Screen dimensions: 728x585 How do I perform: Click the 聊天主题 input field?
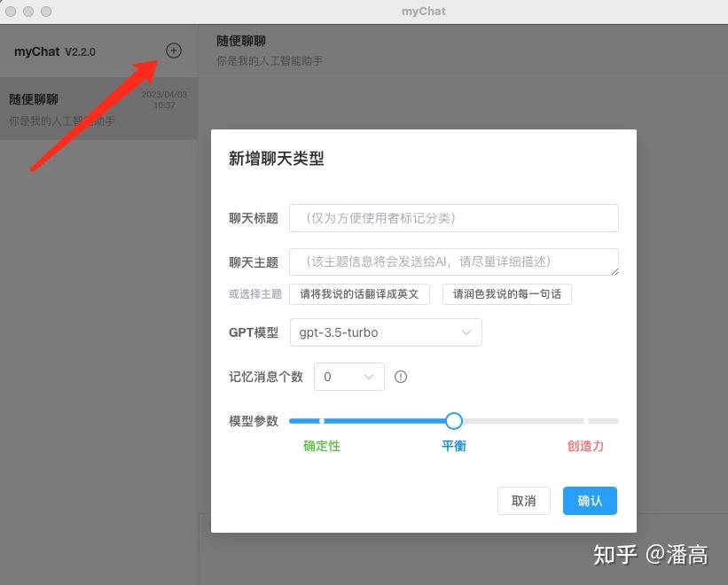click(x=454, y=261)
